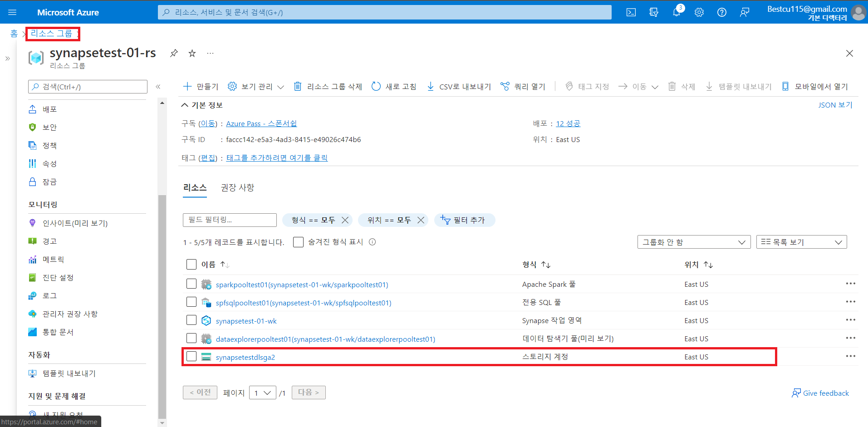Focus the top resource search box

tap(385, 12)
